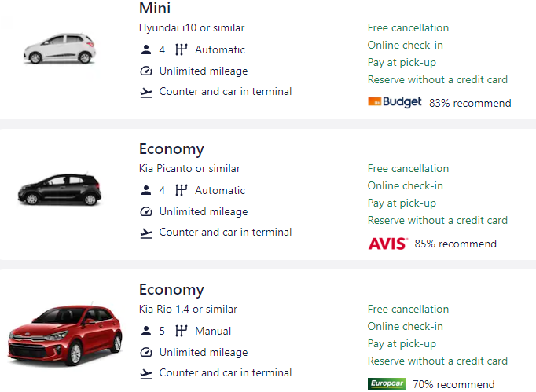Click Reserve without a credit card for AVIS
The height and width of the screenshot is (392, 536).
click(437, 221)
